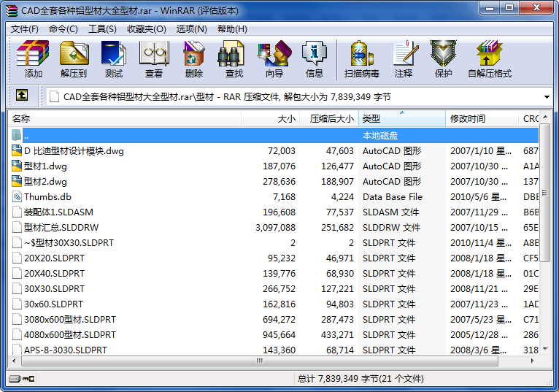
Task: Expand the address bar path dropdown
Action: [x=547, y=97]
